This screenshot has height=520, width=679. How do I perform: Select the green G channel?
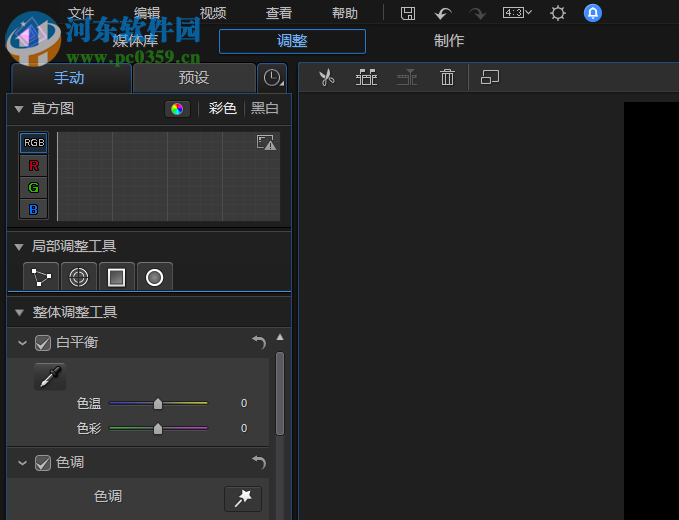pyautogui.click(x=34, y=187)
